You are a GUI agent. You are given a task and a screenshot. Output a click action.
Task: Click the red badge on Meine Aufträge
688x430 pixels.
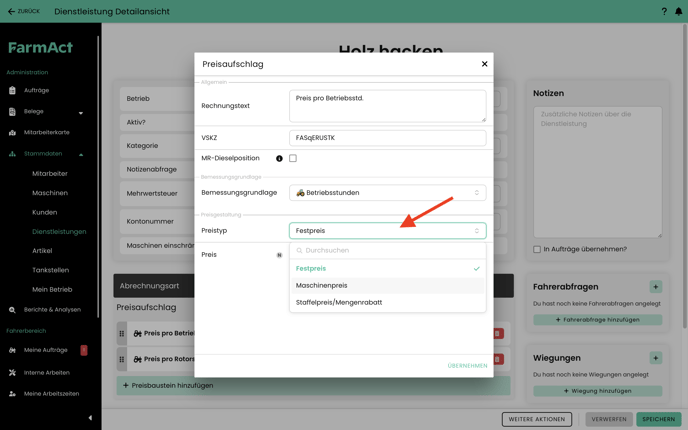pyautogui.click(x=84, y=350)
